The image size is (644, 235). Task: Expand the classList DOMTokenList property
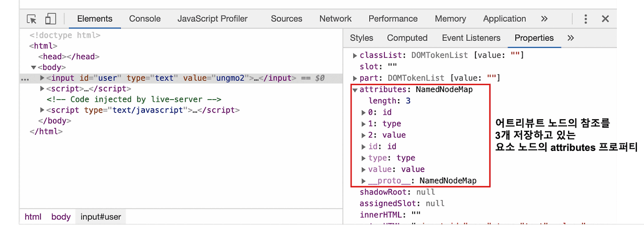(x=355, y=55)
